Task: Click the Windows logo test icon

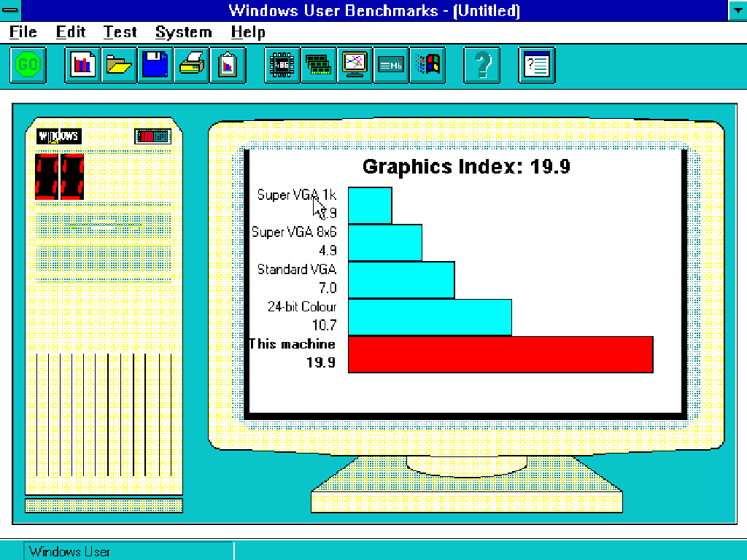Action: pos(427,65)
